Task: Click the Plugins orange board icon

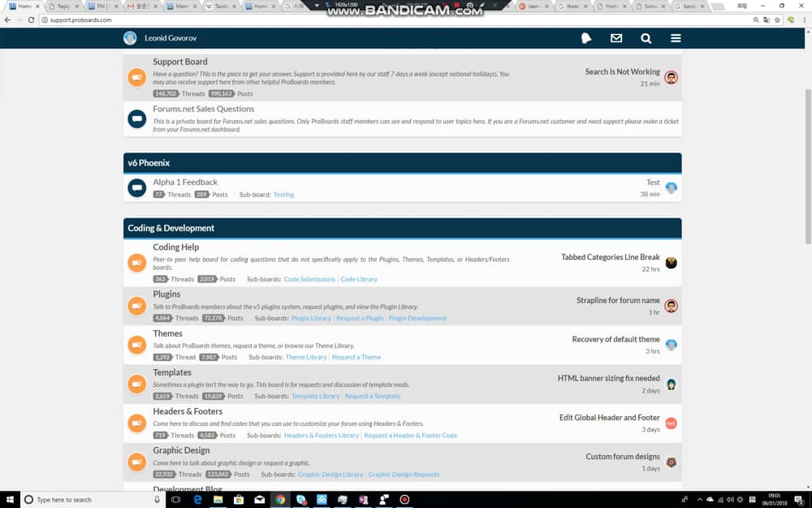Action: (x=137, y=306)
